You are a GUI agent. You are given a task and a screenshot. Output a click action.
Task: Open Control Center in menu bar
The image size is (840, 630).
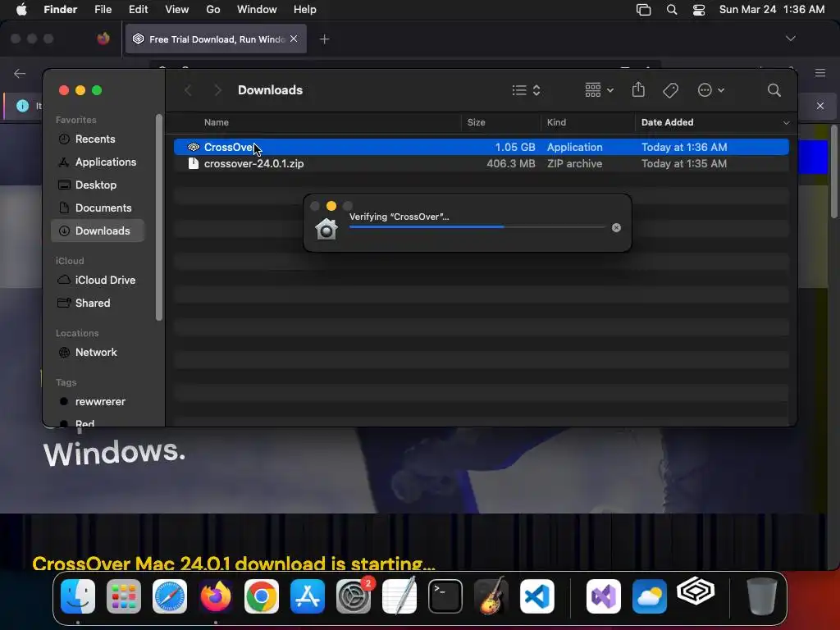(x=699, y=10)
